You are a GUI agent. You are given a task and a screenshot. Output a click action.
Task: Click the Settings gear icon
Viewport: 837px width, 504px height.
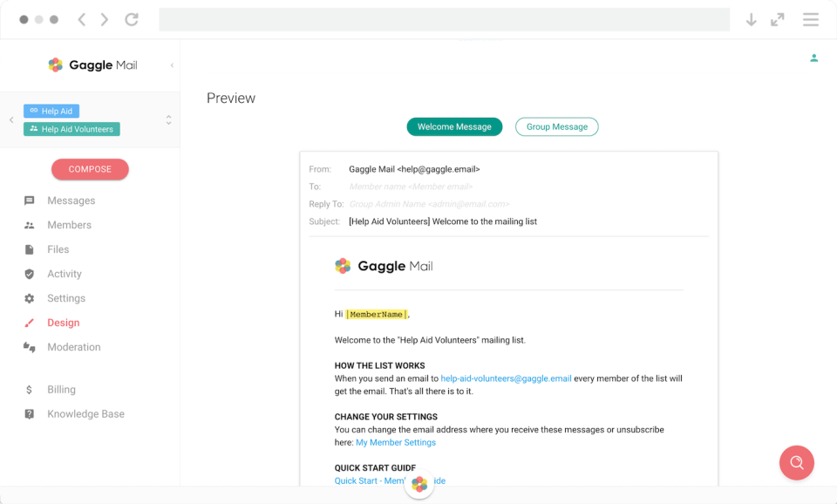(x=30, y=298)
